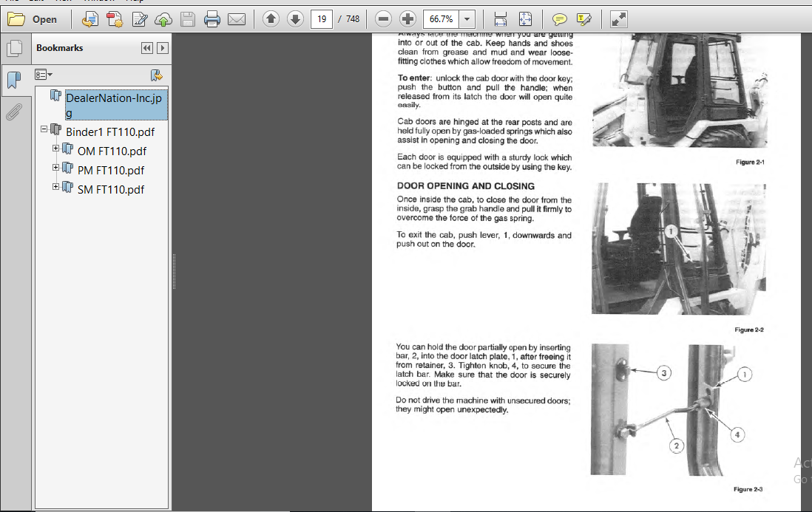Click the expand bookmarks panel arrow
This screenshot has height=512, width=812.
(x=163, y=48)
